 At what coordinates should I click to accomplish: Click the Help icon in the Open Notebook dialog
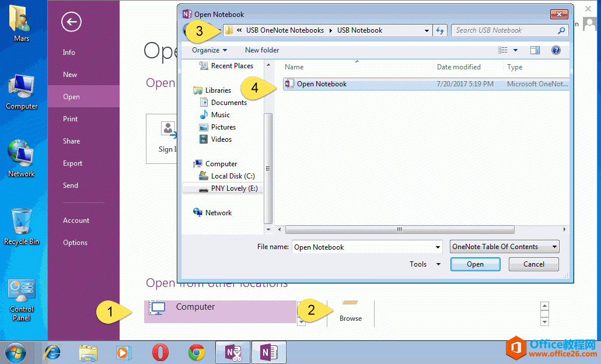pyautogui.click(x=555, y=50)
